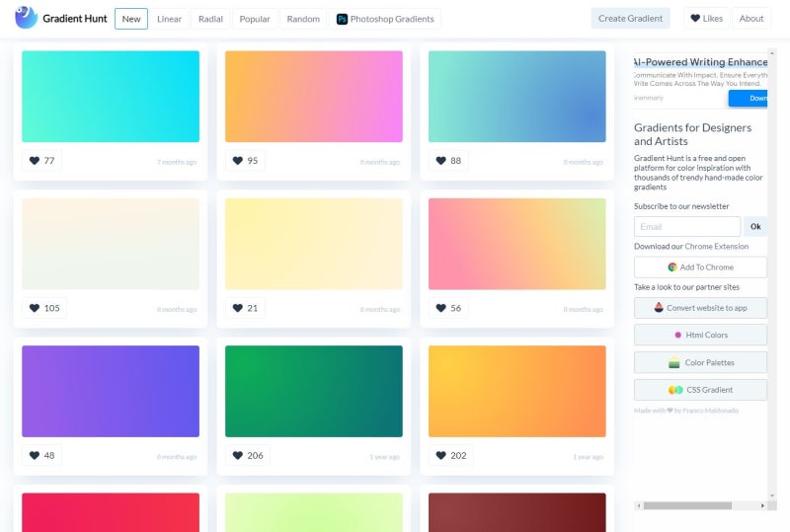Screen dimensions: 790x532
Task: Open the purple-violet gradient swatch
Action: [x=111, y=391]
